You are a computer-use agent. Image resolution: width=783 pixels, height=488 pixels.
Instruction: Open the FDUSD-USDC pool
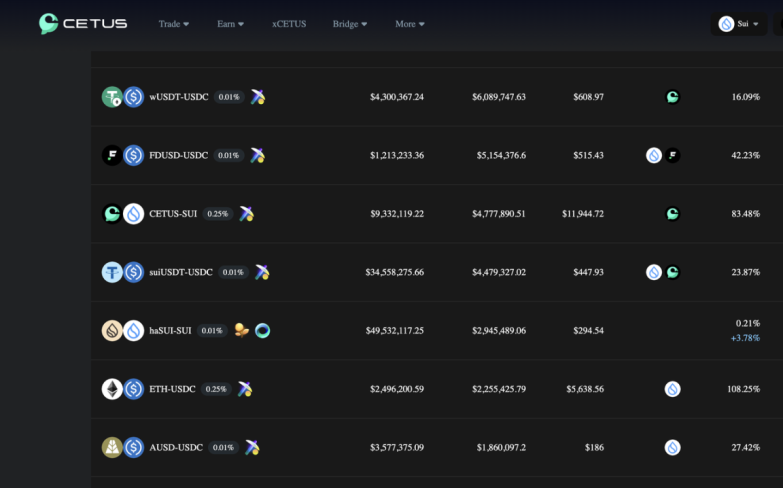(x=179, y=155)
